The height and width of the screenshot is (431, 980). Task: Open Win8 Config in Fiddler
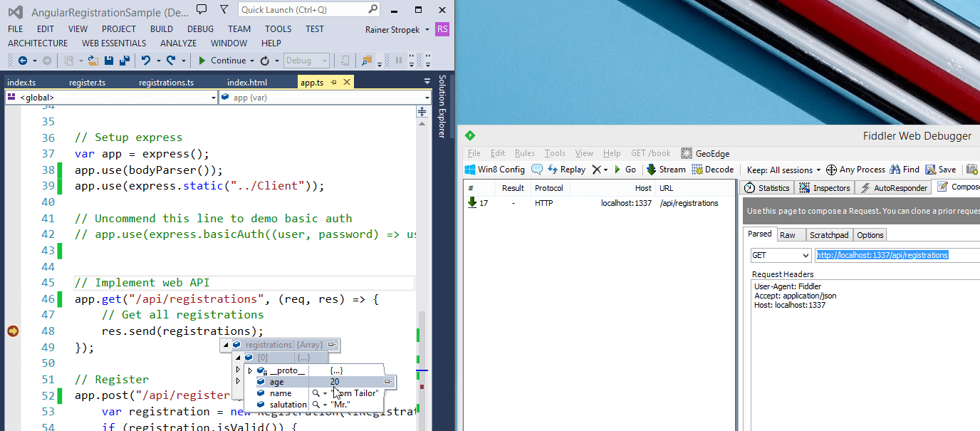494,170
